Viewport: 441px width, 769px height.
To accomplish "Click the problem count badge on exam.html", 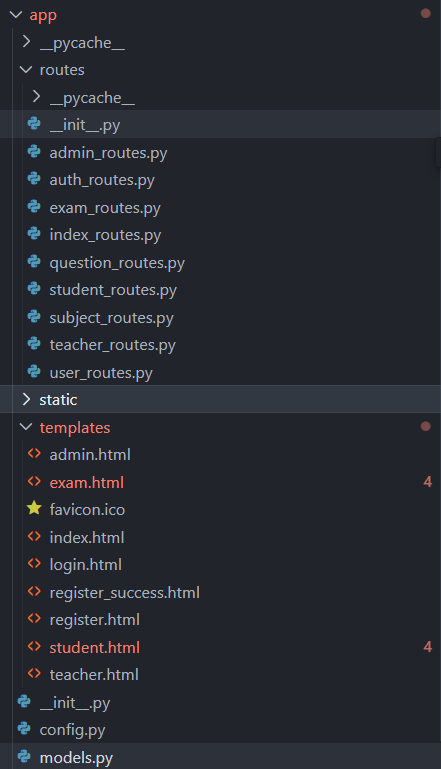I will [x=427, y=482].
